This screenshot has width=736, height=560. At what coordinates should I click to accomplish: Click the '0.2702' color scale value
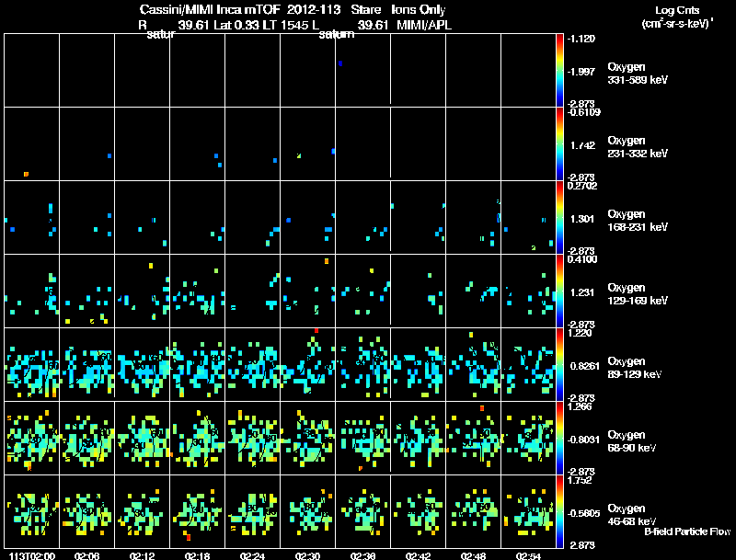pos(582,186)
